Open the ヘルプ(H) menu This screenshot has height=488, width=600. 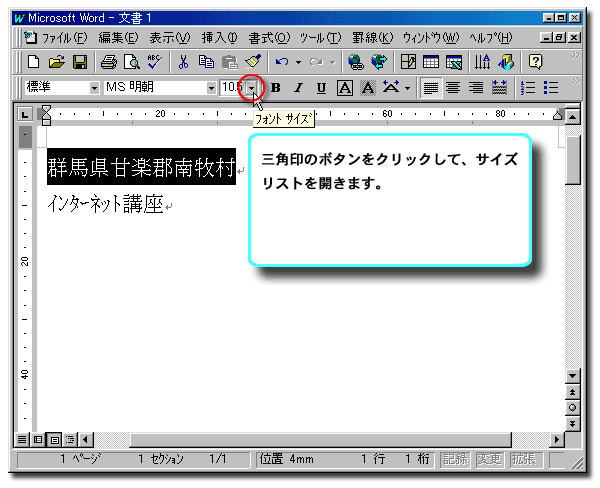tap(491, 38)
